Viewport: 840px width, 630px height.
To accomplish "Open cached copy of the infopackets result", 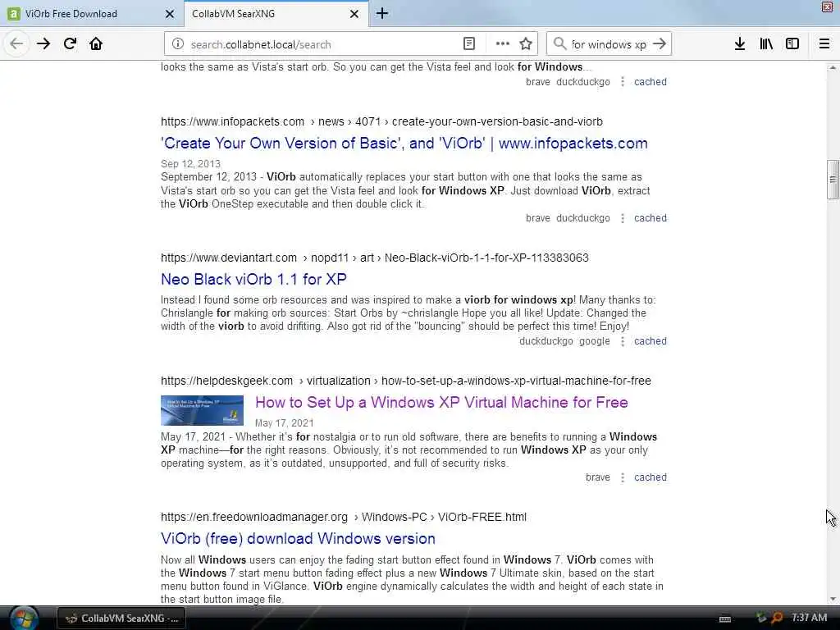I will [x=651, y=218].
